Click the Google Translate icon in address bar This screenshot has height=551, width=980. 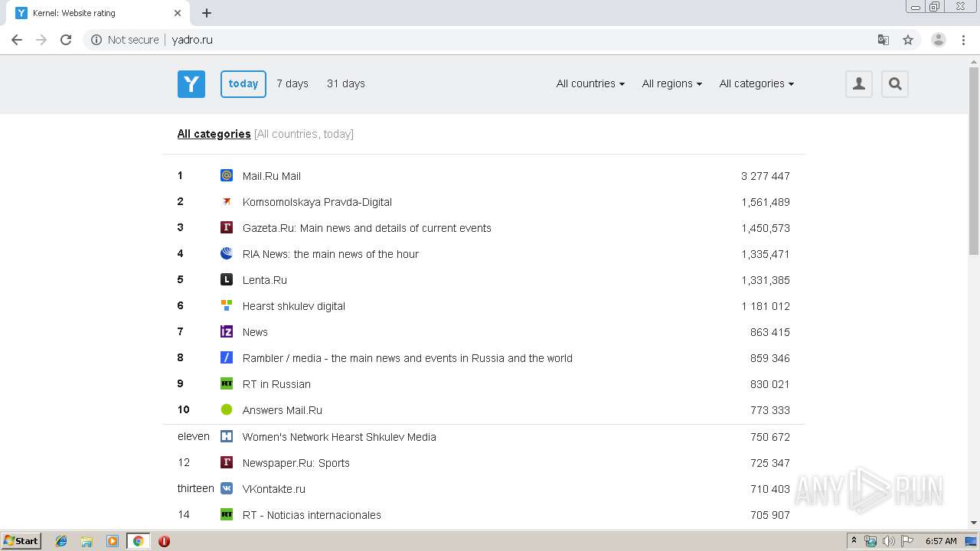tap(884, 40)
